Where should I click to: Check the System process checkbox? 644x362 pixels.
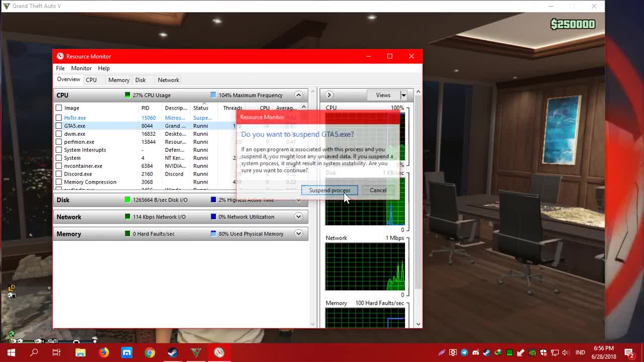(59, 158)
